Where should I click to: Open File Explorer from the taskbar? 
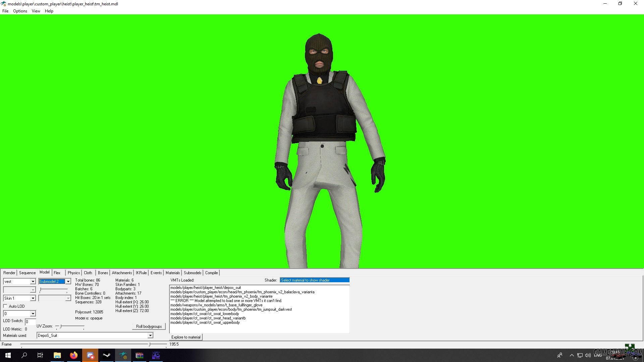click(x=57, y=355)
